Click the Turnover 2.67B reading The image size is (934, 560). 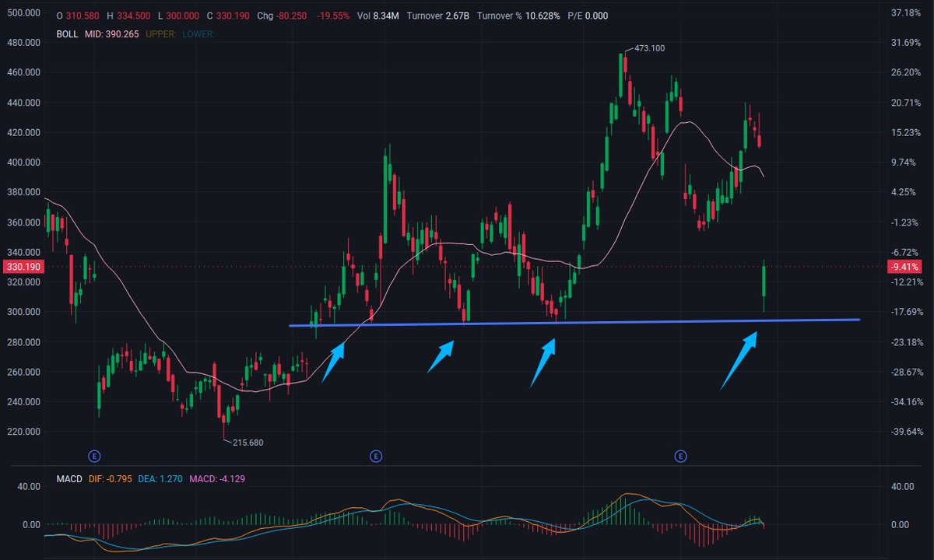coord(437,16)
